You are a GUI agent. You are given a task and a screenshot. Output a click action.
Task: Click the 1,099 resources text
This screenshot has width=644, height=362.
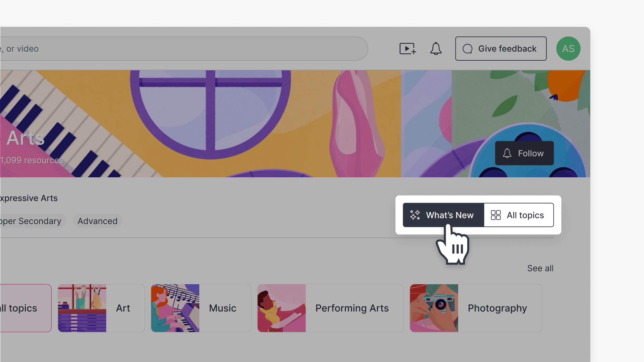[32, 160]
